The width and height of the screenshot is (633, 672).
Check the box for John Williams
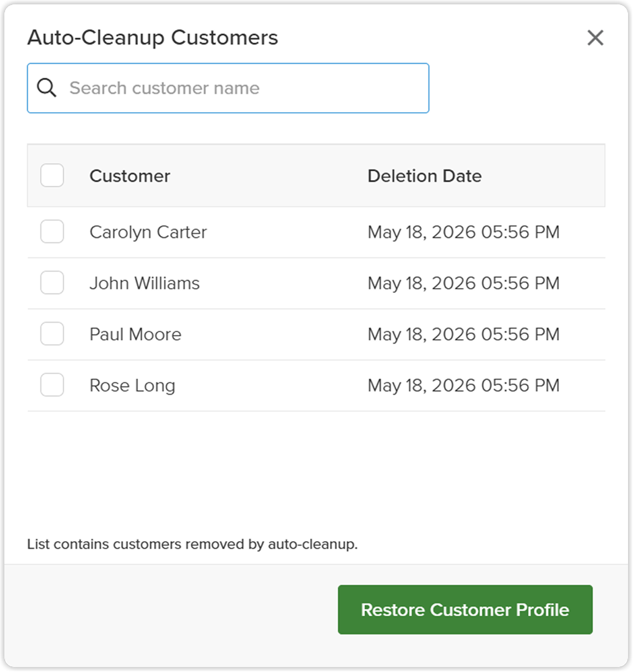click(52, 282)
